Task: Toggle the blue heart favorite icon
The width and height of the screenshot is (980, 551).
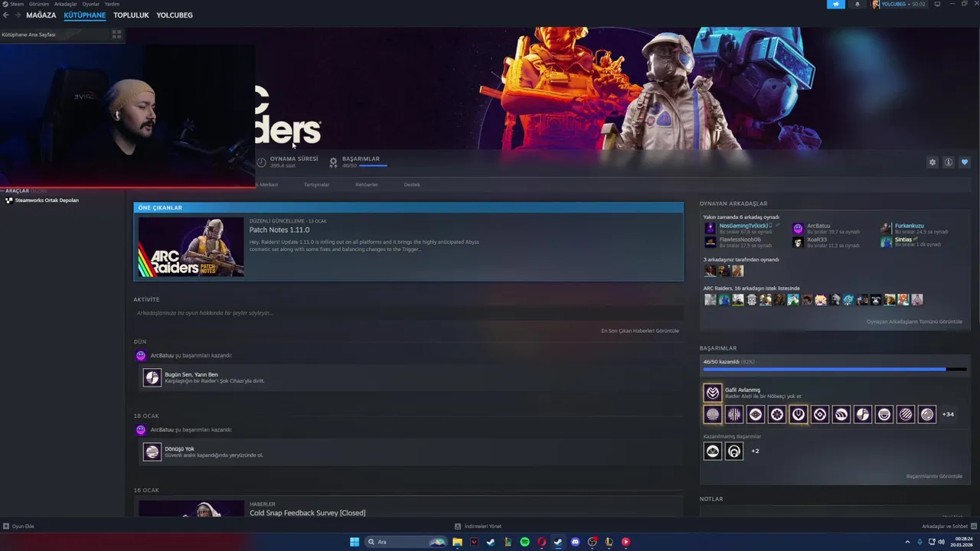Action: pos(964,162)
